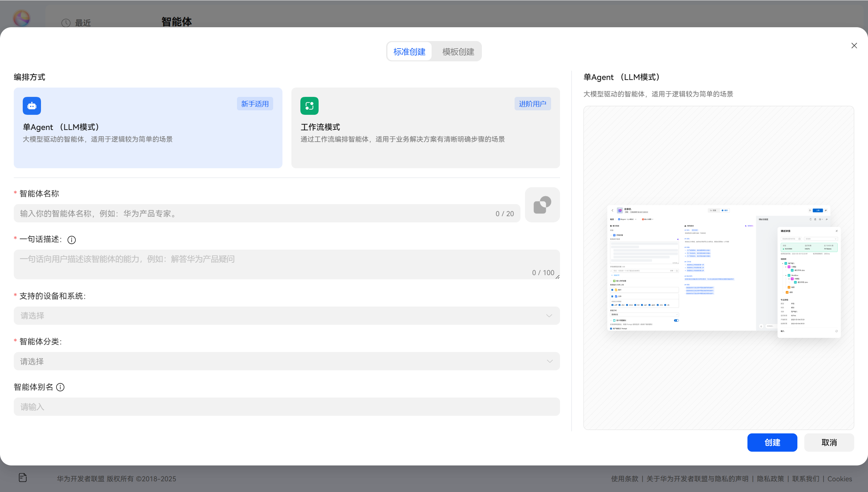Viewport: 868px width, 492px height.
Task: Click info icon next to 一句话描述
Action: 72,240
